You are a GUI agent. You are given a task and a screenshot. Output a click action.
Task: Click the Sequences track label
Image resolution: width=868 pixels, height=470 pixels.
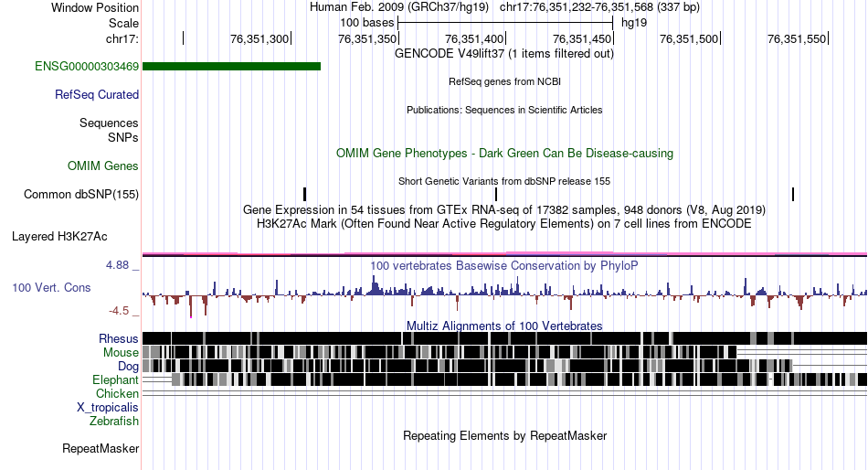109,123
